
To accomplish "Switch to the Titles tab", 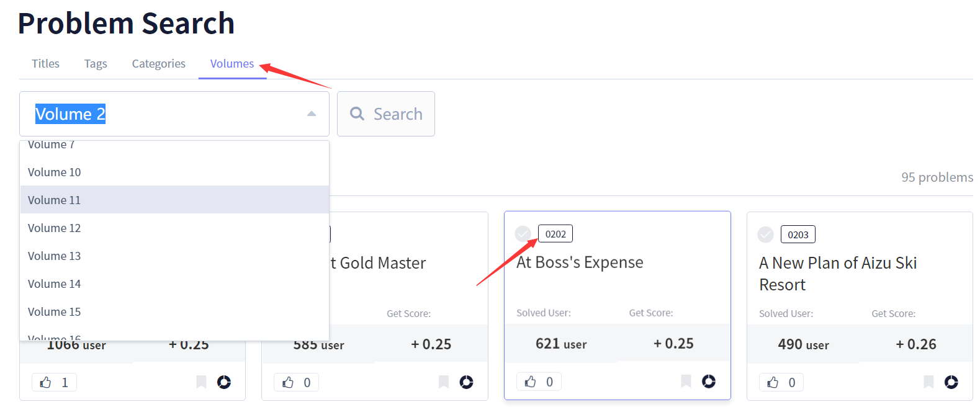I will tap(46, 64).
